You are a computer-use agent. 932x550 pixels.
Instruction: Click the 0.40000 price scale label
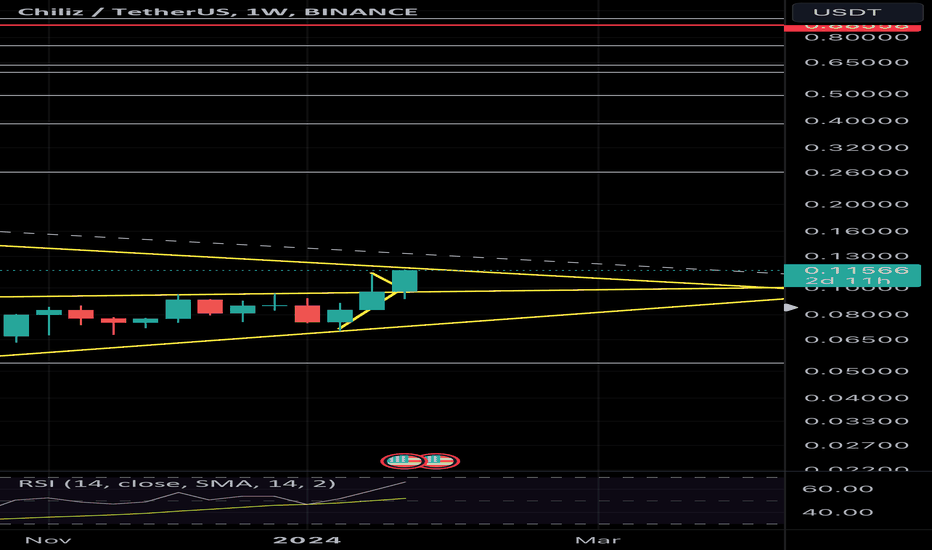coord(857,121)
